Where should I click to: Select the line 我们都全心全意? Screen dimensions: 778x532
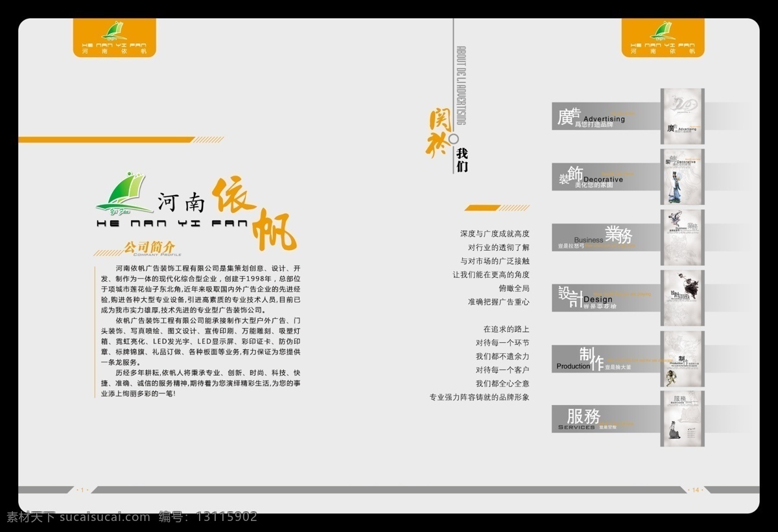click(x=502, y=384)
